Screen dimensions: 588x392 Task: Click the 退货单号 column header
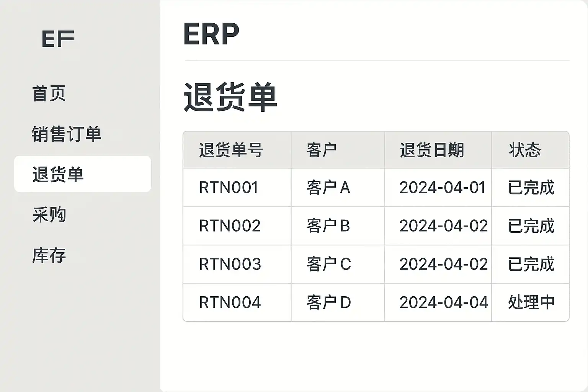tap(230, 150)
